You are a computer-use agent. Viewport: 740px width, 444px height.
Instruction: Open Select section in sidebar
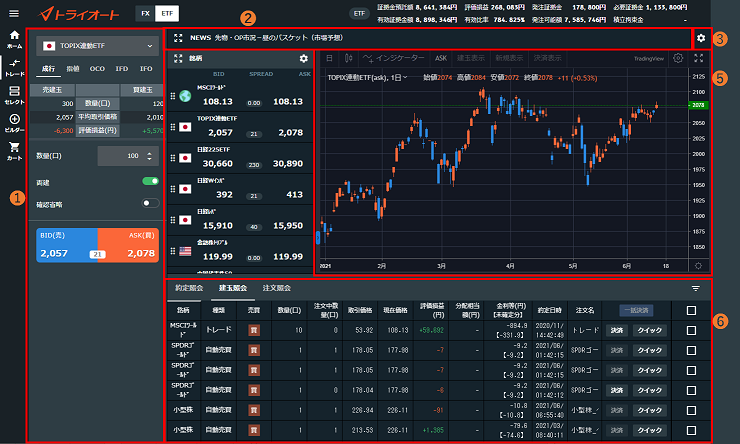point(14,95)
